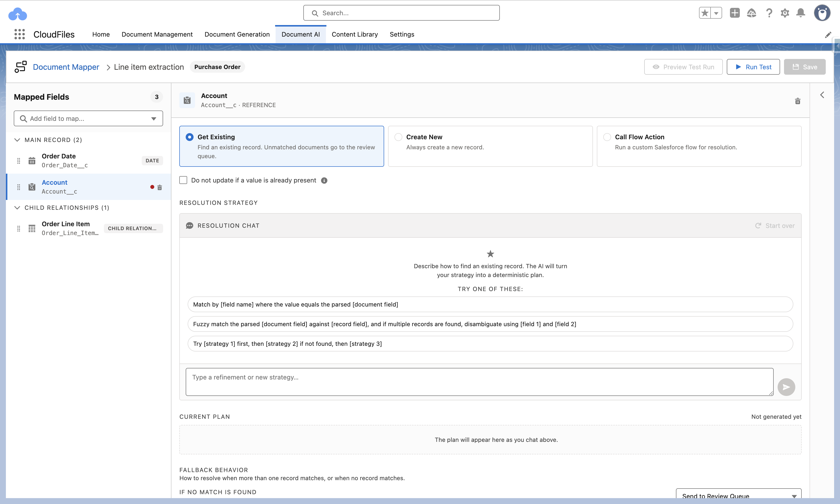
Task: Click the DATE type badge
Action: [x=152, y=161]
